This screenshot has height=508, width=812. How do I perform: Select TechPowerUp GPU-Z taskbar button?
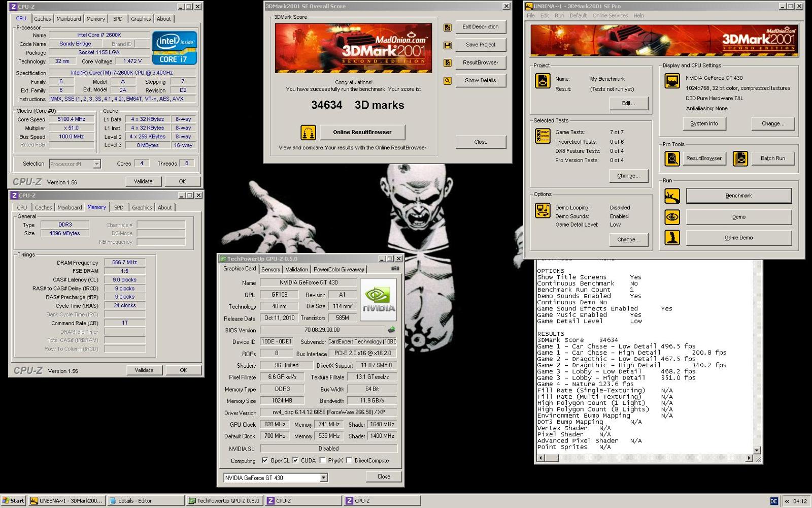(x=225, y=501)
